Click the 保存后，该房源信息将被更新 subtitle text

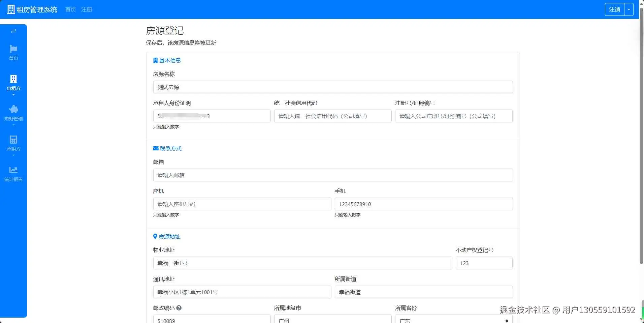pos(181,42)
